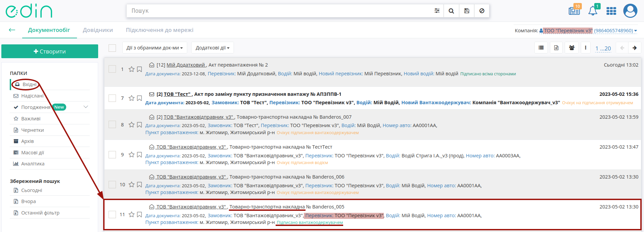Open the apps grid menu

[611, 11]
